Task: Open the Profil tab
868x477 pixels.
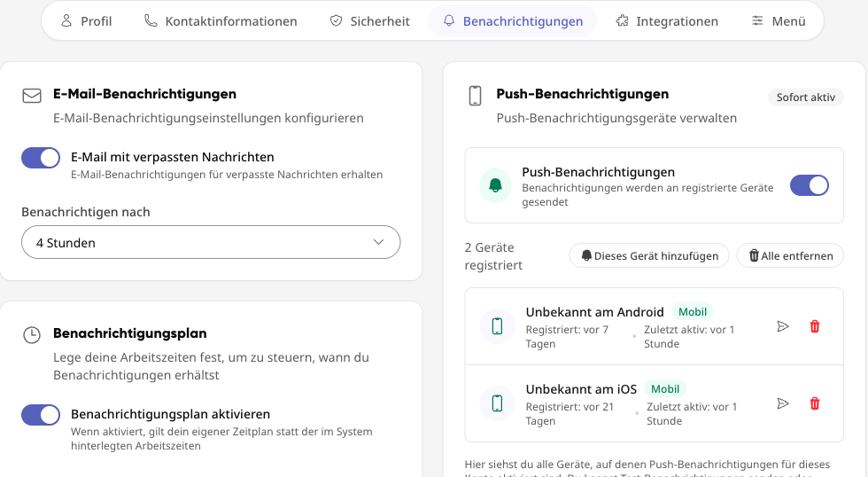Action: pyautogui.click(x=86, y=21)
